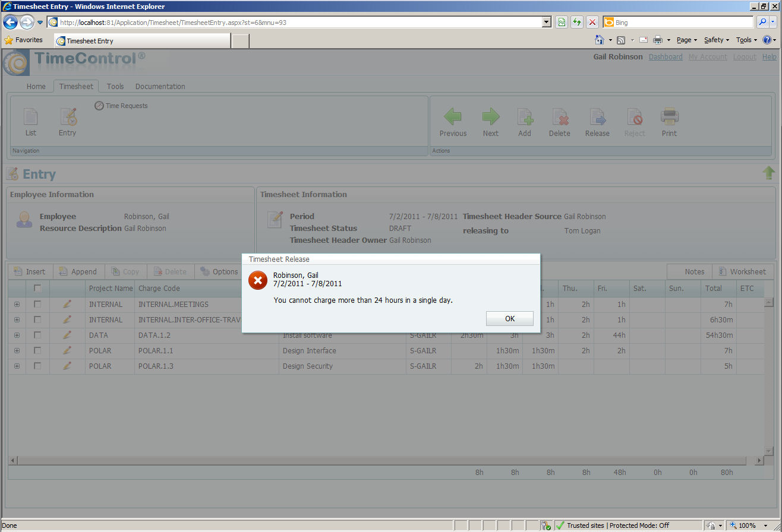Click the red error icon in the dialog
The width and height of the screenshot is (782, 532).
click(258, 280)
